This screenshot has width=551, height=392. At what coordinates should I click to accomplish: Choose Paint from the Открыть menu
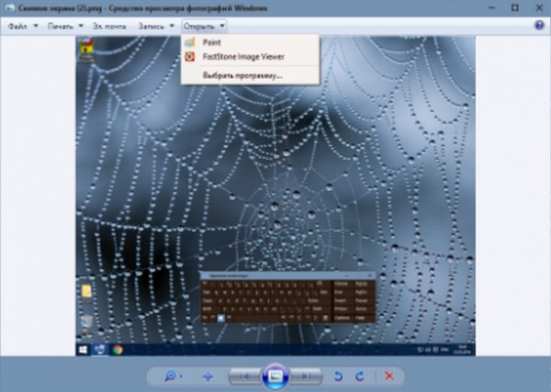point(250,42)
